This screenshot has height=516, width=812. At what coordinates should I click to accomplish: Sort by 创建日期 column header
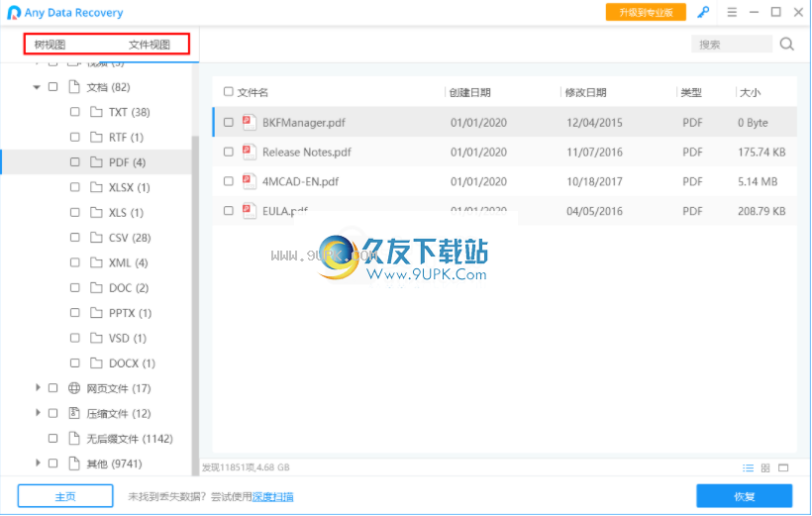tap(469, 92)
